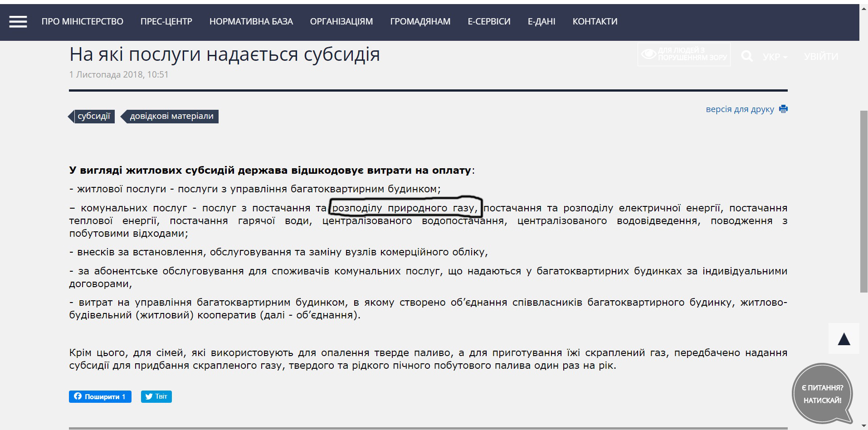Click the КОНТАКТИ menu item
Image resolution: width=868 pixels, height=430 pixels.
[x=595, y=21]
